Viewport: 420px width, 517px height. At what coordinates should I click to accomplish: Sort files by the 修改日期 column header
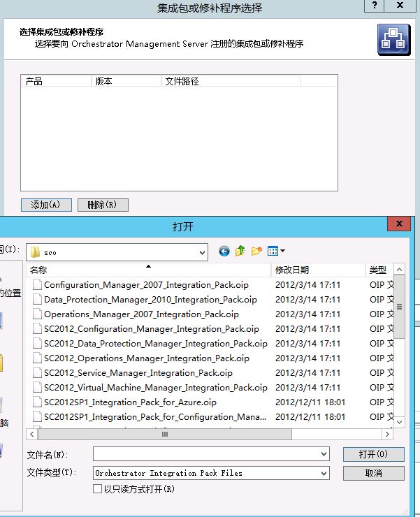click(318, 270)
